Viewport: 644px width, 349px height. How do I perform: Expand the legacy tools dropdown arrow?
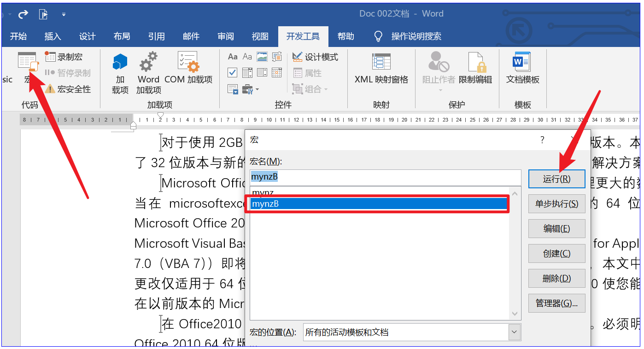pos(257,90)
